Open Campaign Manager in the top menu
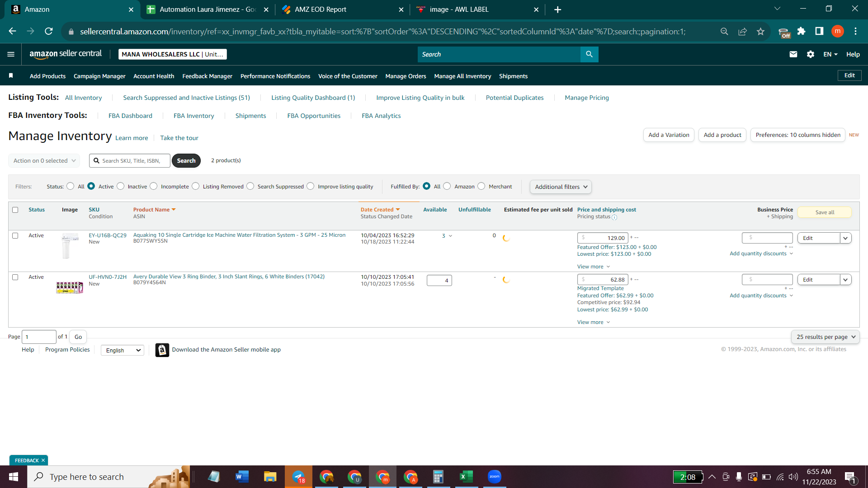Viewport: 868px width, 488px height. tap(99, 76)
